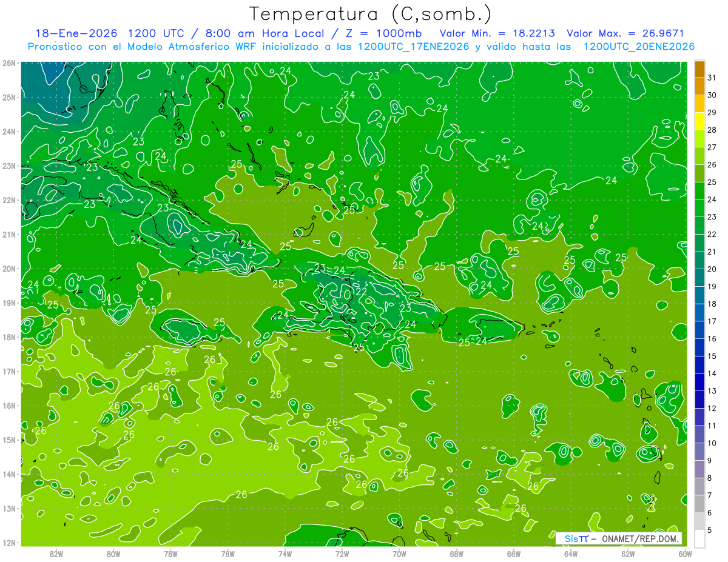Click the "18N" latitude axis label
728x562 pixels.
(x=9, y=337)
